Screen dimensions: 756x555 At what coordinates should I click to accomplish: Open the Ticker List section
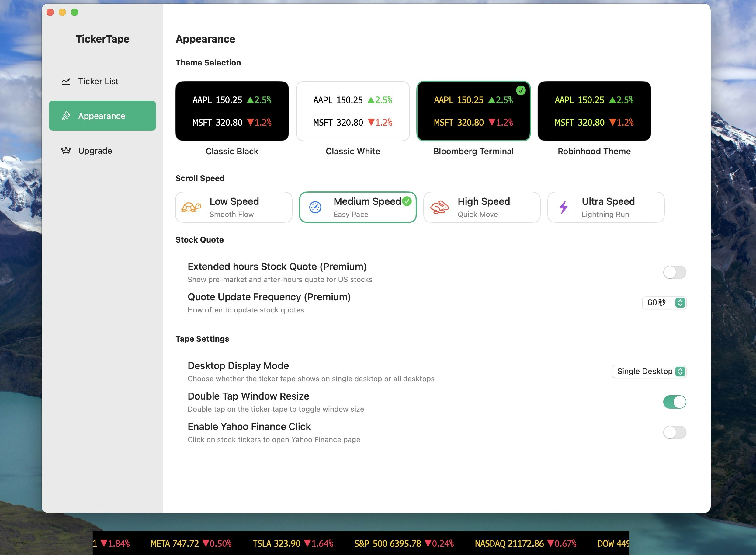[102, 81]
